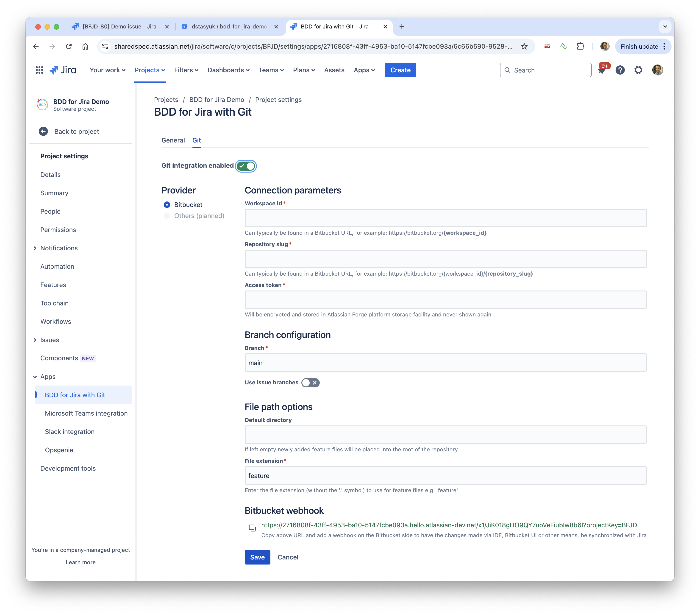Click the red-lines extension icon in toolbar

point(547,46)
